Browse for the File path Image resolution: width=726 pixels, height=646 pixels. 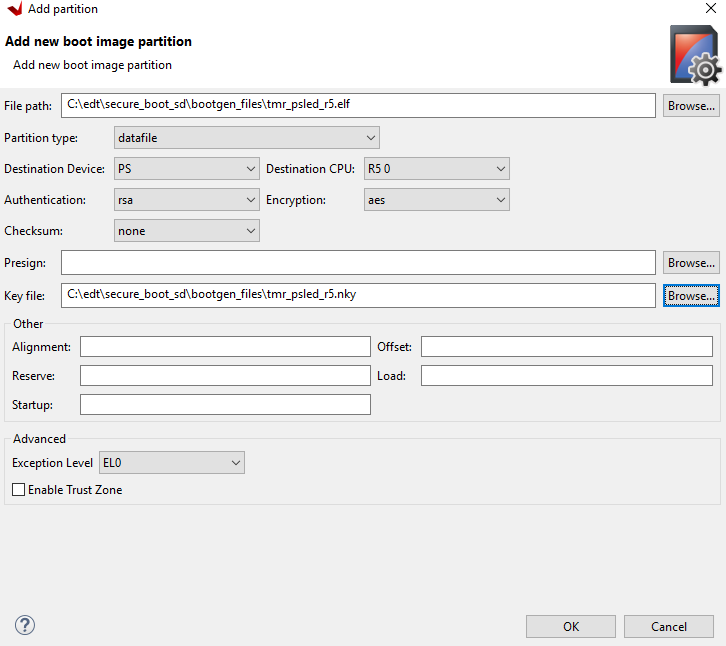[x=690, y=106]
